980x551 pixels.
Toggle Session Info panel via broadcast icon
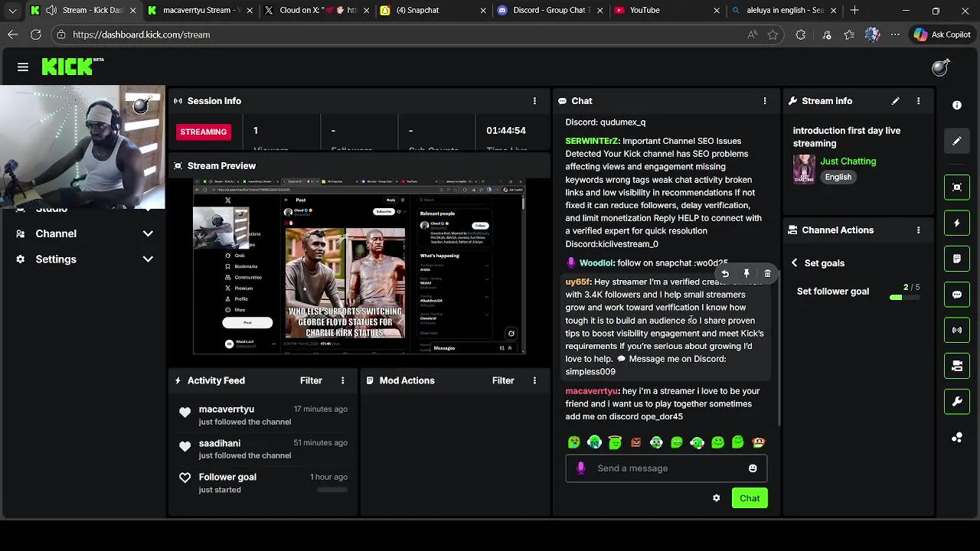tap(957, 331)
